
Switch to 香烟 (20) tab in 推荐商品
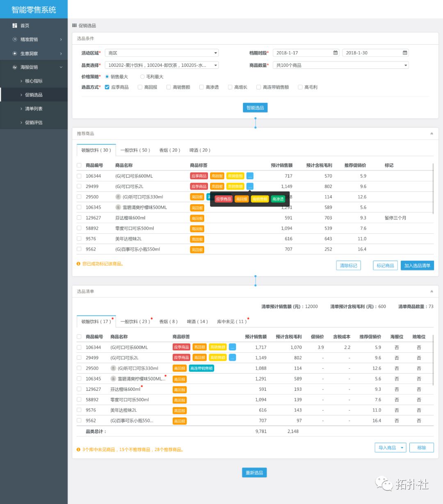click(170, 150)
